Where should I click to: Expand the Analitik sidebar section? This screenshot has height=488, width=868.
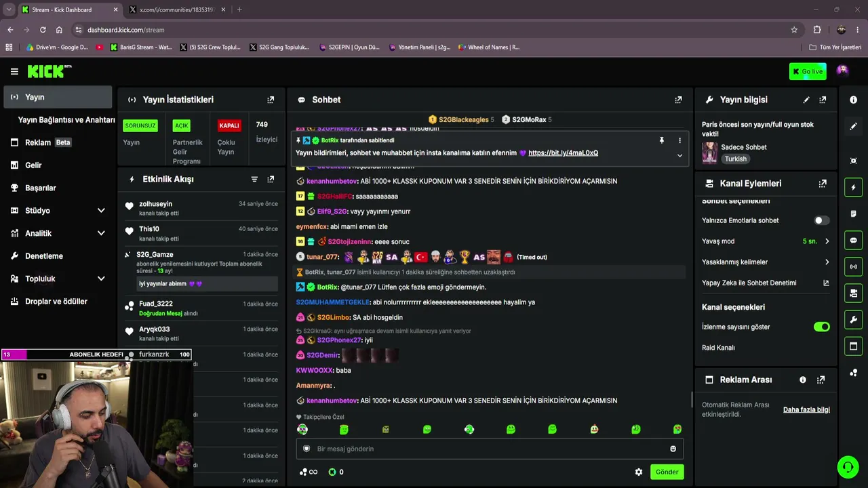tap(101, 233)
